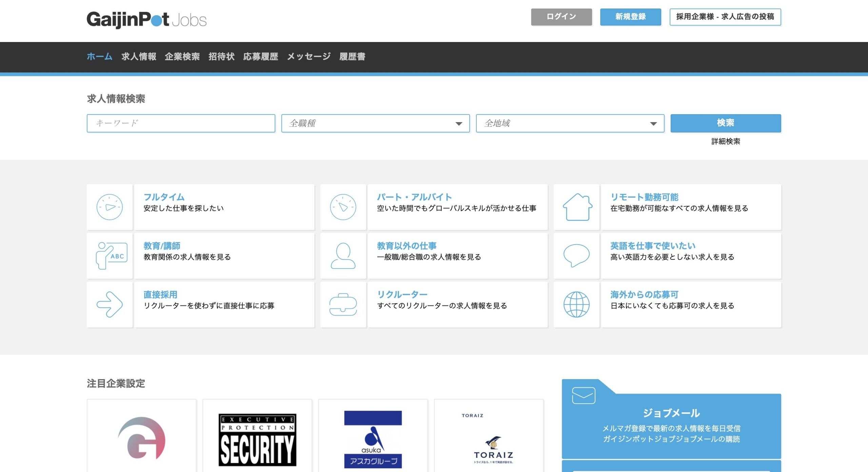The width and height of the screenshot is (868, 472).
Task: Click the Remote work house icon
Action: point(577,207)
